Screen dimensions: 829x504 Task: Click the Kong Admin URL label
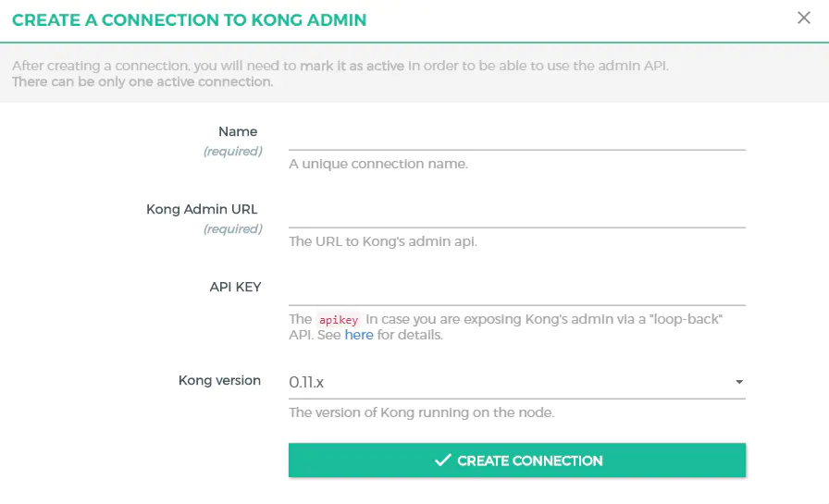202,209
